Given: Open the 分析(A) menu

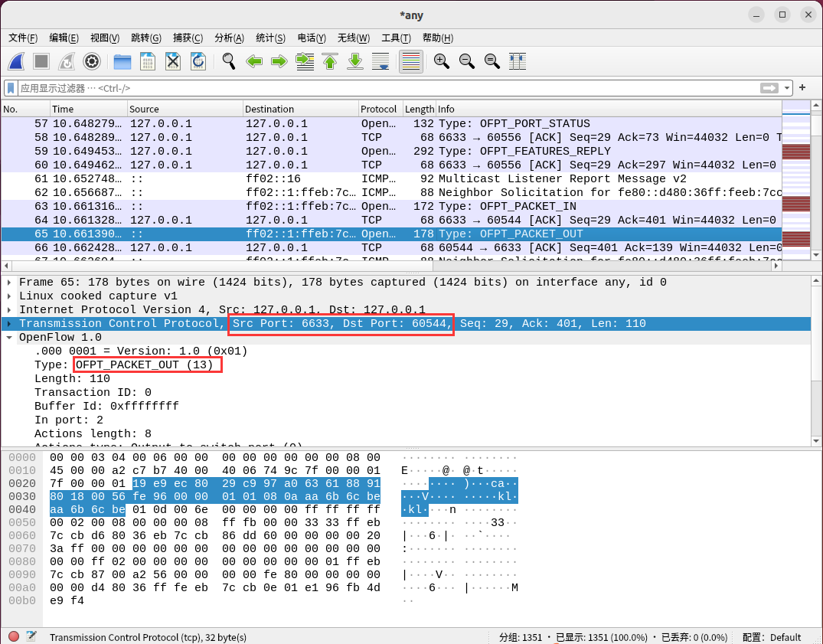Looking at the screenshot, I should (230, 38).
